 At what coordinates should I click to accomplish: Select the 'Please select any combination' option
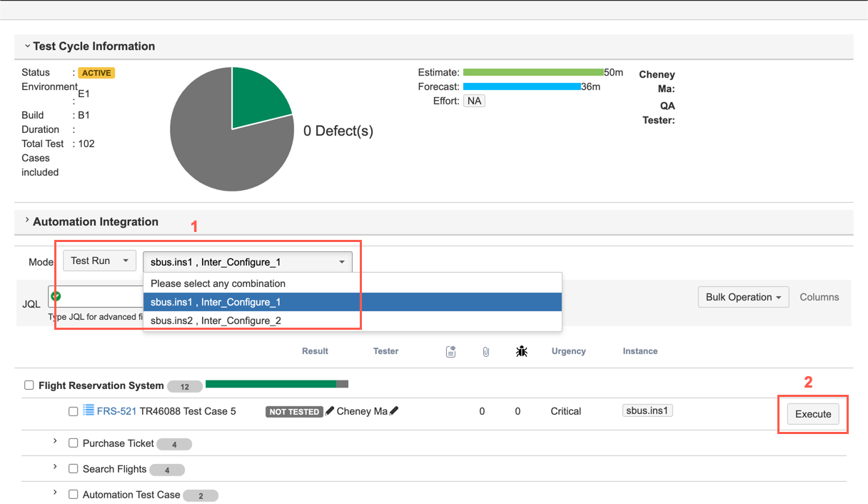click(x=218, y=283)
